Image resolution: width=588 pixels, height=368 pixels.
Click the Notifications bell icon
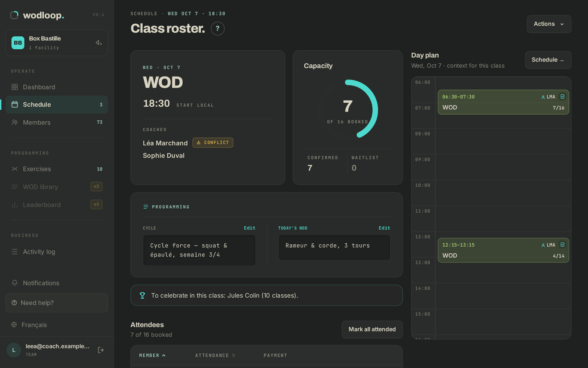click(x=15, y=283)
